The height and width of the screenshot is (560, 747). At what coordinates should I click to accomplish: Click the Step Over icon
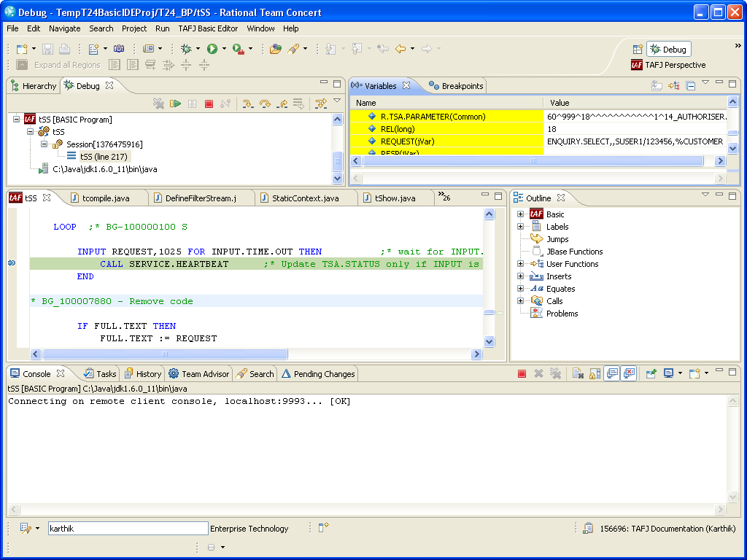[265, 104]
